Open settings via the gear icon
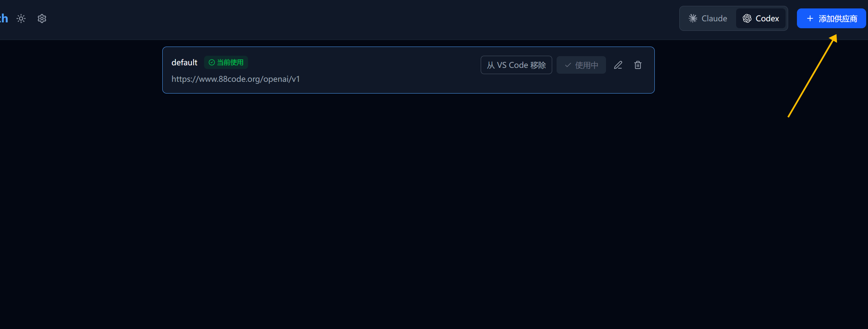The image size is (868, 329). 42,19
